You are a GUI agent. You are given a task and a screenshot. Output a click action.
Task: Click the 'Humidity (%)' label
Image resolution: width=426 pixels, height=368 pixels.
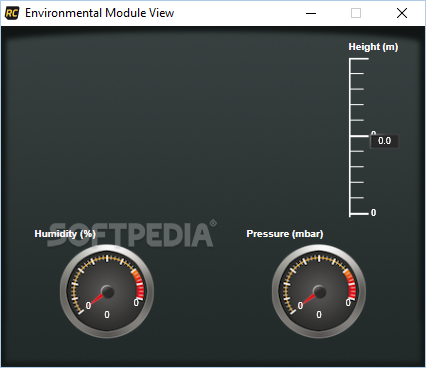coord(65,234)
